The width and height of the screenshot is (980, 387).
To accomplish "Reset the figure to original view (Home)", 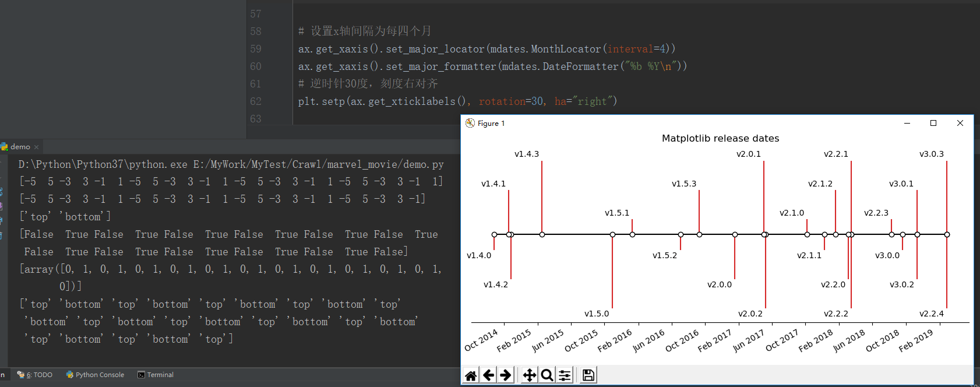I will pyautogui.click(x=471, y=375).
